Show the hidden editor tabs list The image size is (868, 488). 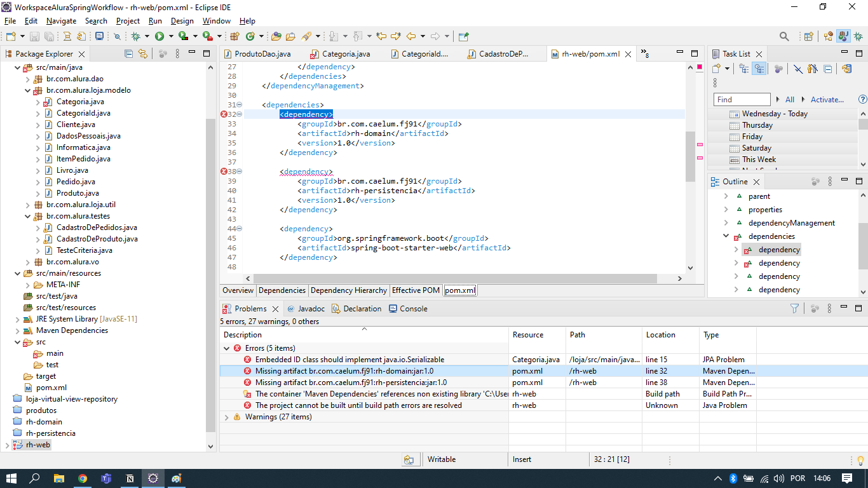click(644, 54)
